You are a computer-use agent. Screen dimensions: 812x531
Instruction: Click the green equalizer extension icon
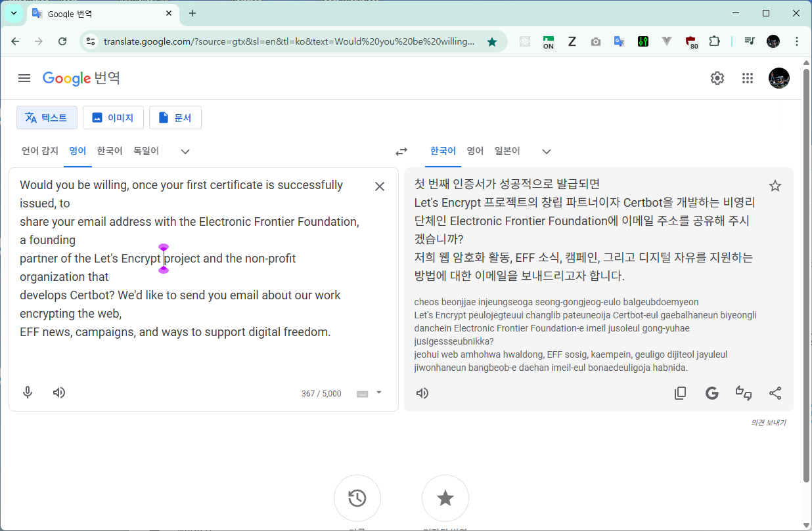[x=643, y=41]
